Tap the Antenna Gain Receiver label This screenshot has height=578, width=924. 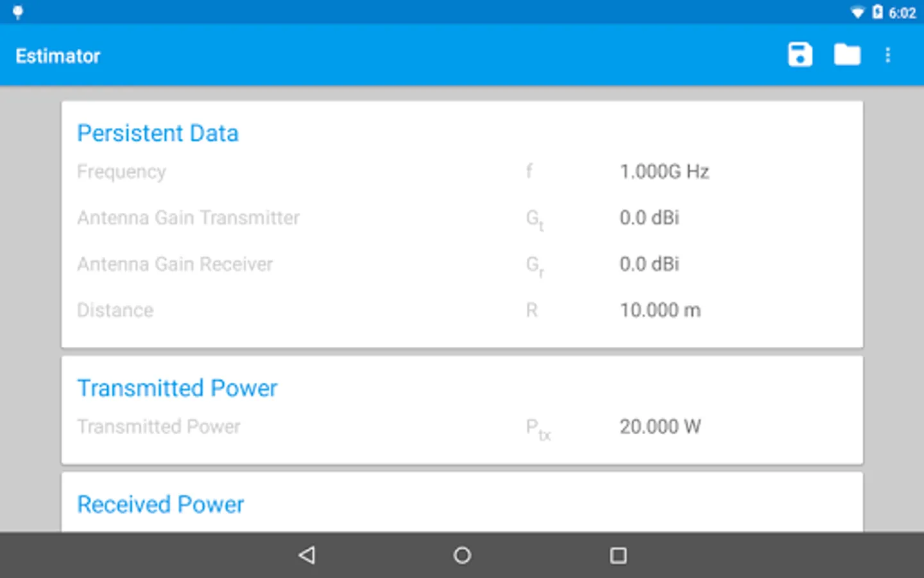(175, 264)
